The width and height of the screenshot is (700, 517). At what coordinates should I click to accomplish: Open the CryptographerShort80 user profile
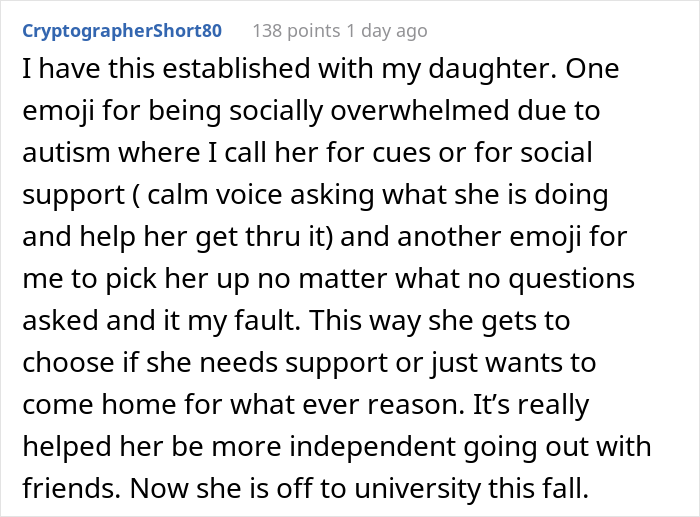click(x=122, y=30)
